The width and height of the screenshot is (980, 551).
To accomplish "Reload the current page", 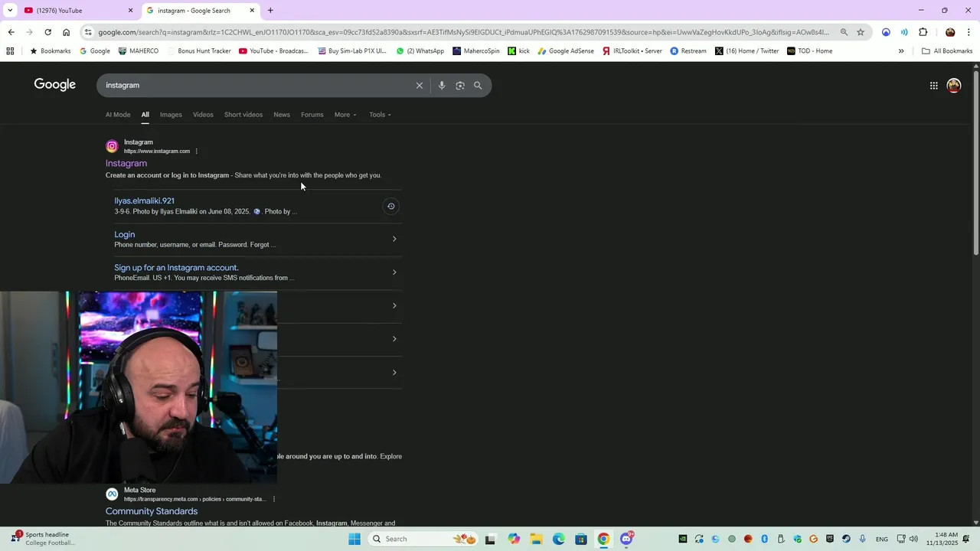I will (x=47, y=32).
